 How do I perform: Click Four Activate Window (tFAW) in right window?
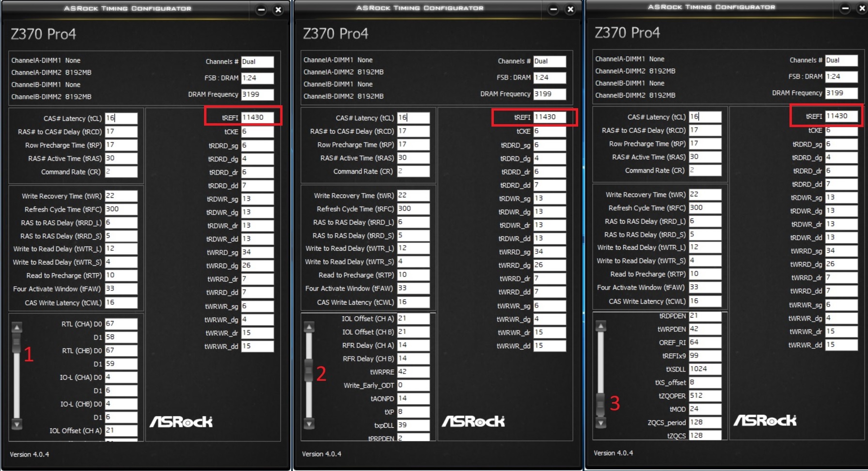705,287
